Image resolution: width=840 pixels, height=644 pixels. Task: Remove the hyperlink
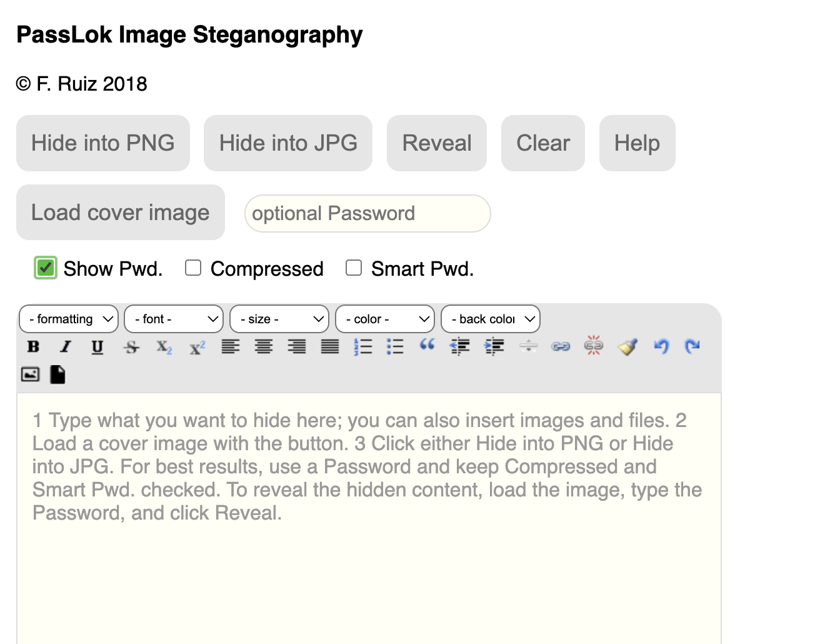point(594,345)
